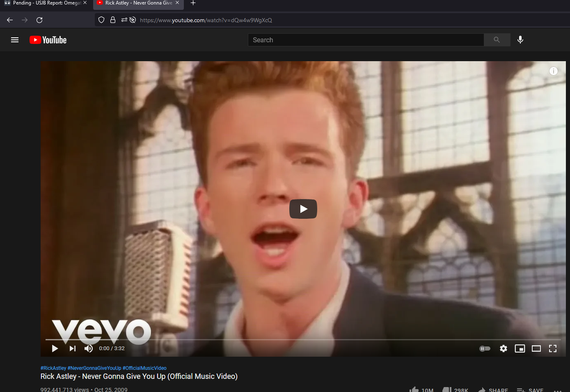View site security lock information

point(113,20)
